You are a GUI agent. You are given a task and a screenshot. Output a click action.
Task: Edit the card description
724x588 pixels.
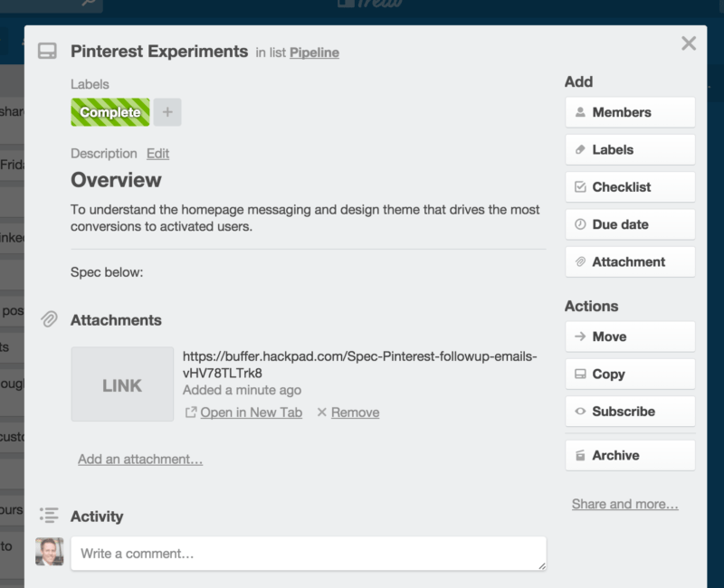157,153
